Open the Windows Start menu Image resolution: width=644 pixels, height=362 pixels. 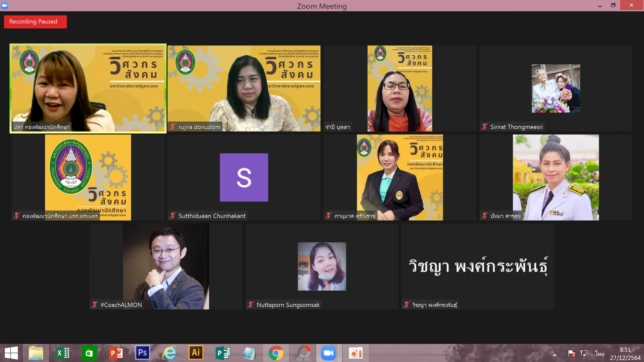(11, 353)
